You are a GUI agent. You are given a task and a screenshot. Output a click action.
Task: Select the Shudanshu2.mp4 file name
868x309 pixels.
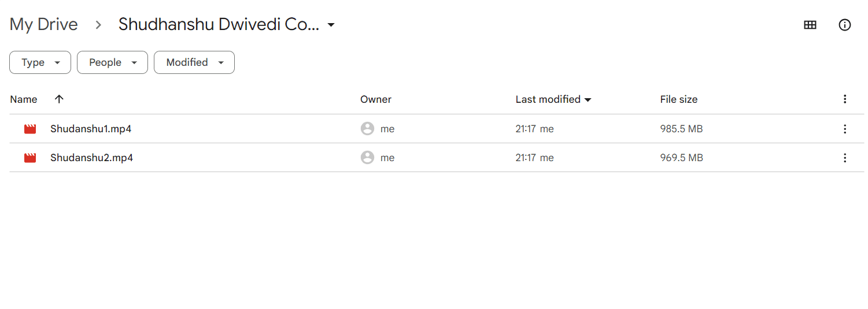[91, 158]
